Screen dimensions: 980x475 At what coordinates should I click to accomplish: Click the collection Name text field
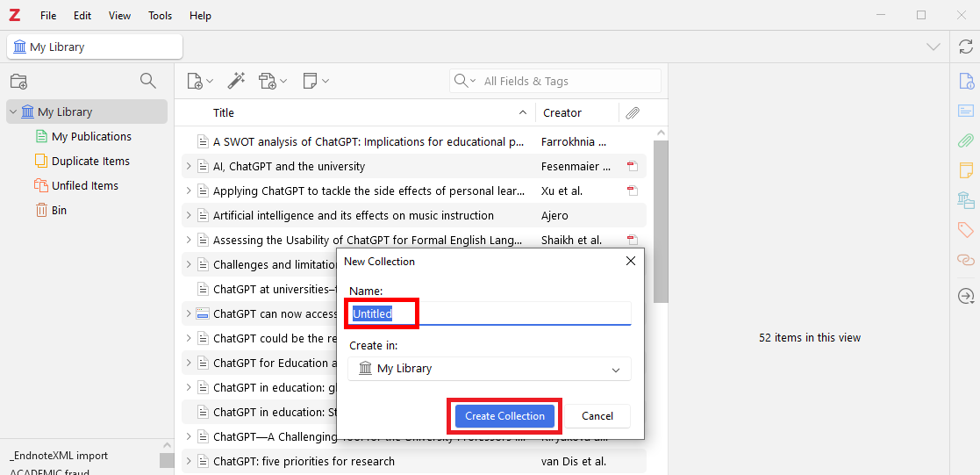pyautogui.click(x=490, y=313)
